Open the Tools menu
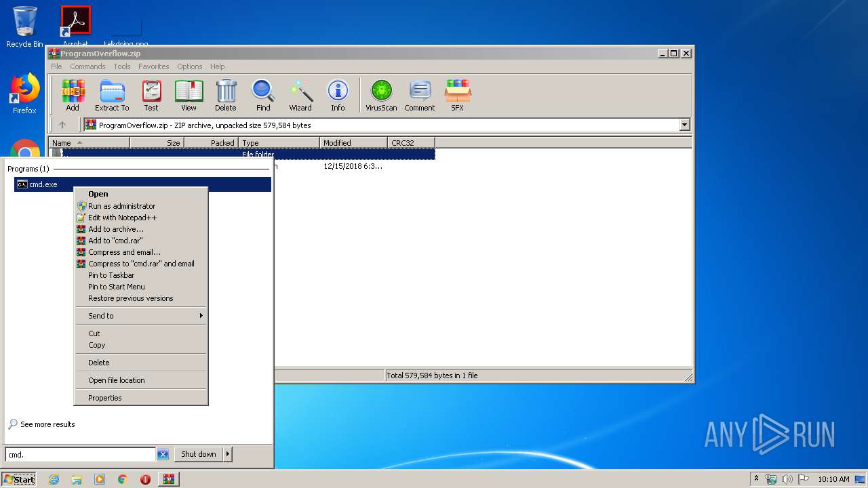This screenshot has width=868, height=488. (x=122, y=66)
